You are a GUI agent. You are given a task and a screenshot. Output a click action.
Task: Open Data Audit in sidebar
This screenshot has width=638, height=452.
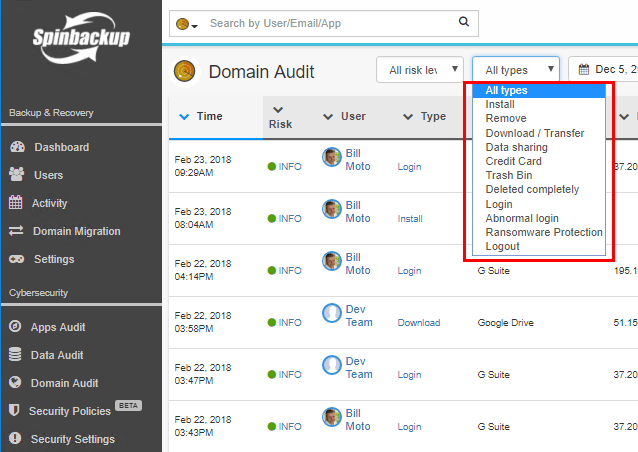click(x=57, y=355)
